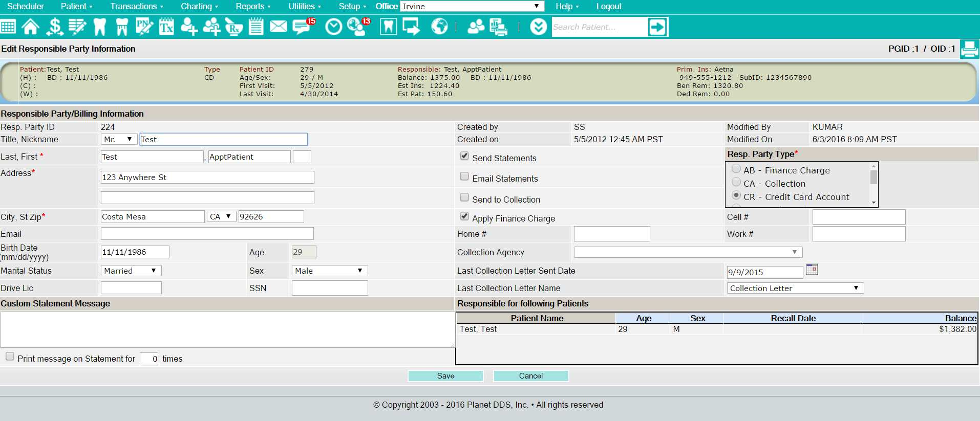Open the Help menu
This screenshot has width=980, height=421.
click(567, 6)
